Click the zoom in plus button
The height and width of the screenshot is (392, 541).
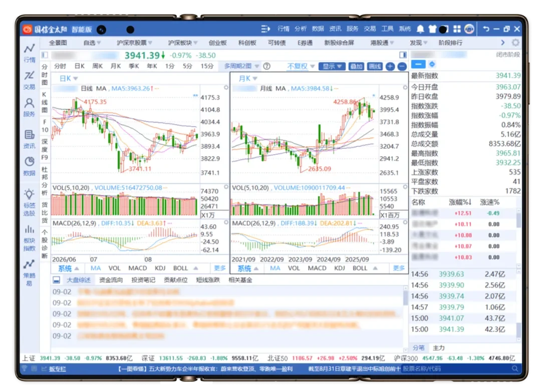coord(390,67)
